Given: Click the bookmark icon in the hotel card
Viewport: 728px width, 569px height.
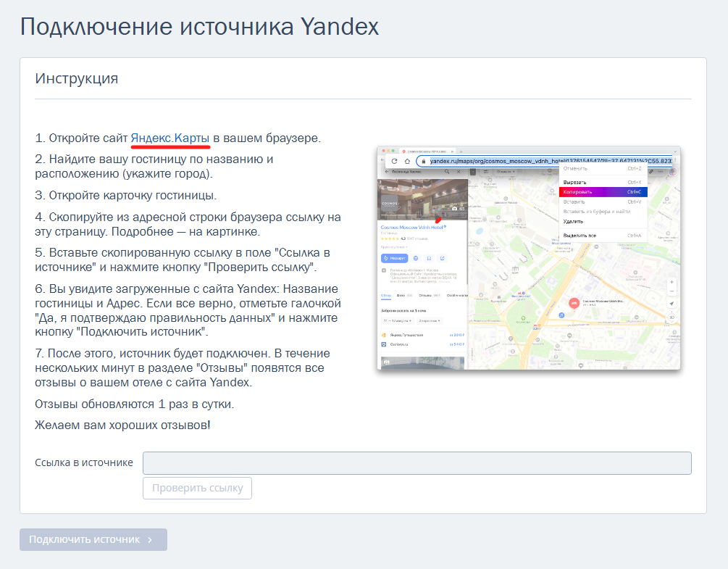Looking at the screenshot, I should coord(429,258).
